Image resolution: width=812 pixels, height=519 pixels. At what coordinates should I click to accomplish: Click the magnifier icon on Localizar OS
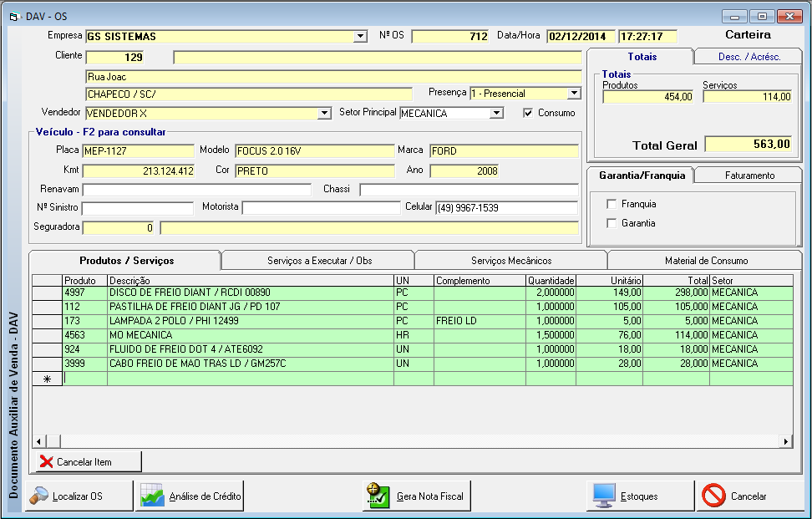[39, 496]
